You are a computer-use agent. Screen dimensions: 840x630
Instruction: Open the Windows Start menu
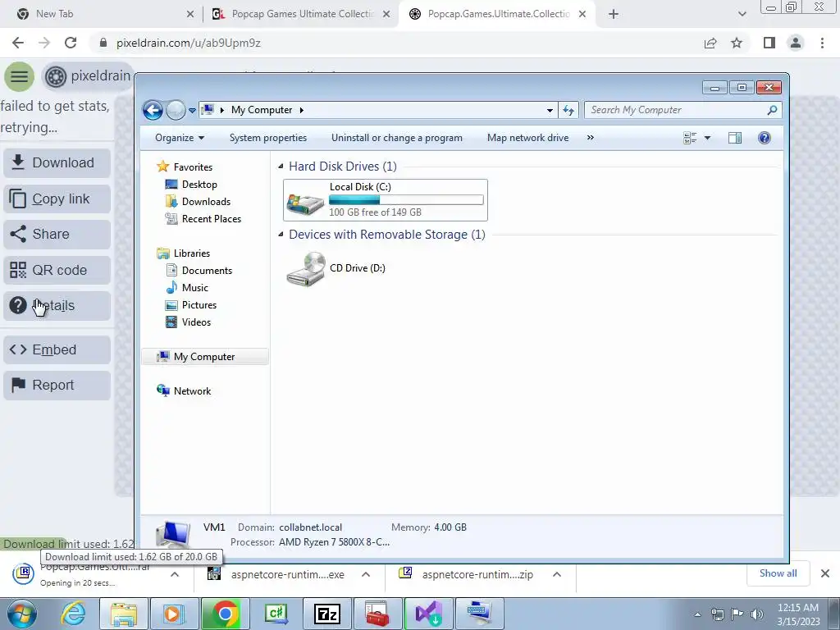pyautogui.click(x=21, y=614)
